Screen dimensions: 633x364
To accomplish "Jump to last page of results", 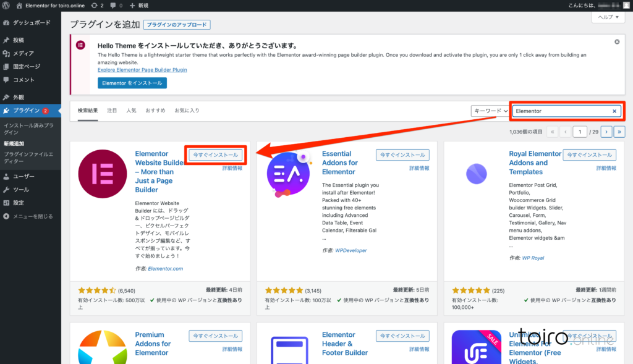I will pos(619,132).
